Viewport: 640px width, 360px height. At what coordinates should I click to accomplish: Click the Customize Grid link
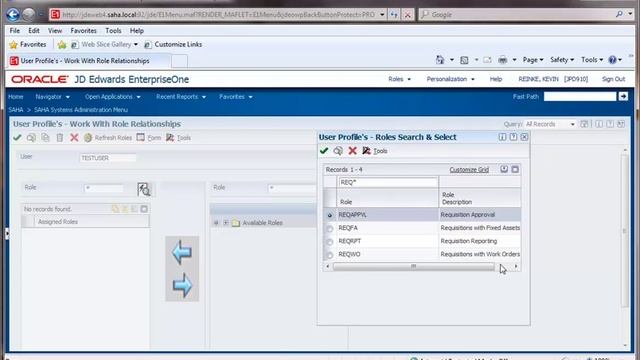(469, 169)
